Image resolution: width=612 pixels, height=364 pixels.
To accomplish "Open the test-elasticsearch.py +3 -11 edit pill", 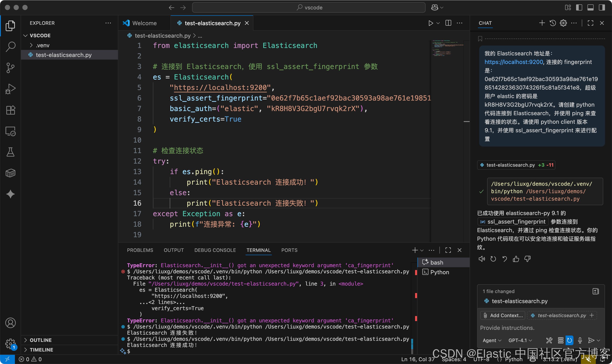I will point(516,165).
